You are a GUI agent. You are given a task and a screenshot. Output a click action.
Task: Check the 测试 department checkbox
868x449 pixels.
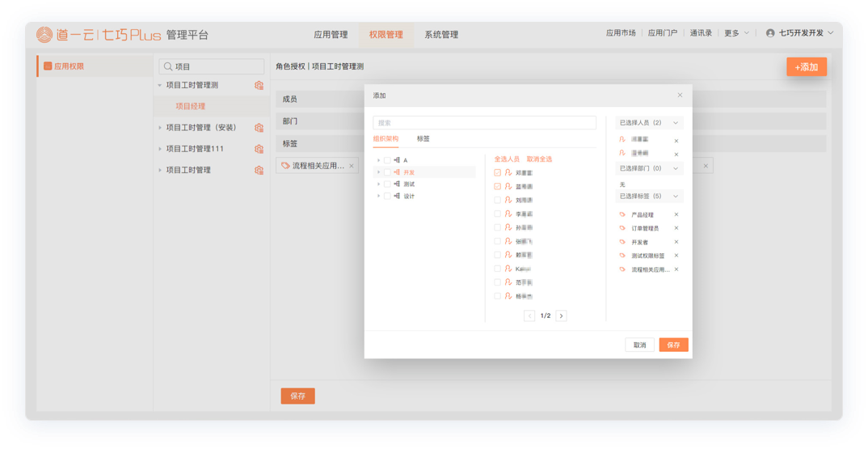click(387, 184)
